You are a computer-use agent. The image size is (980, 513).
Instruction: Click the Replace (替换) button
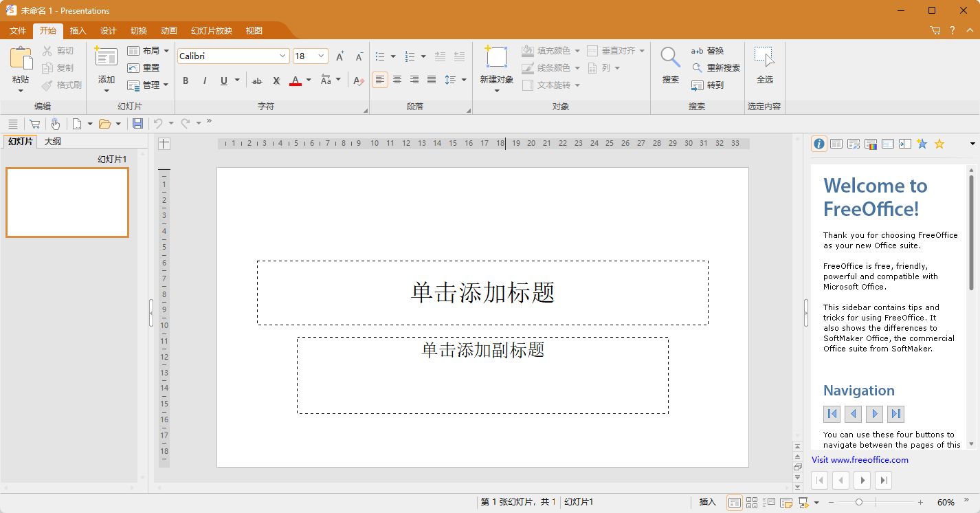point(708,51)
